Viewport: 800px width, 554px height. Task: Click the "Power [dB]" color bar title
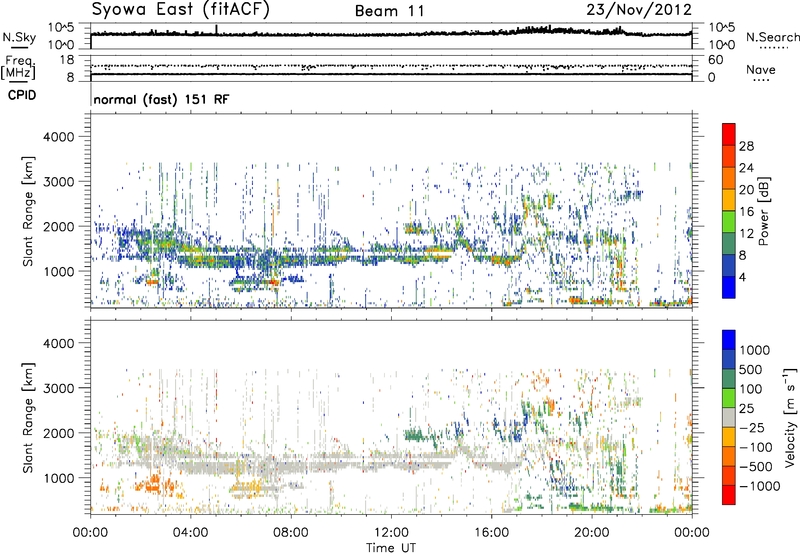[x=764, y=211]
